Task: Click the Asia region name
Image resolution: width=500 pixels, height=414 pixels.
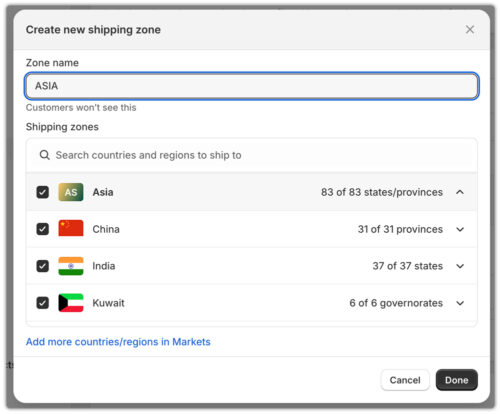Action: (x=103, y=192)
